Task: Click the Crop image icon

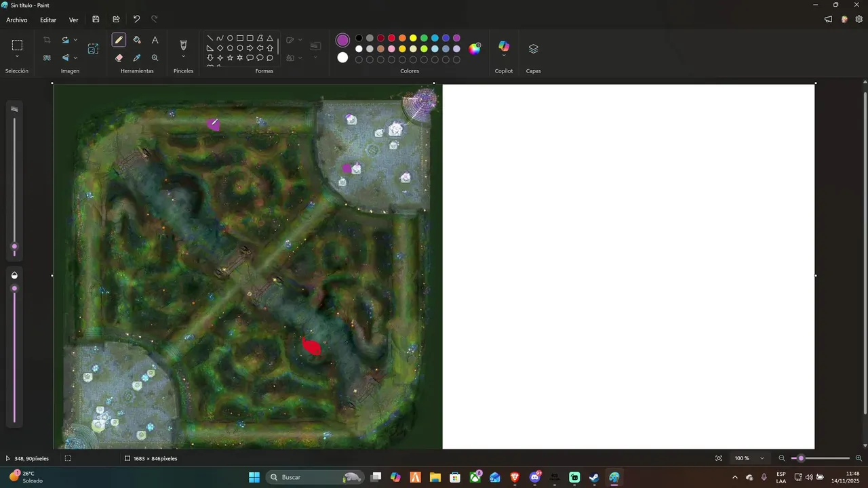Action: click(x=47, y=40)
